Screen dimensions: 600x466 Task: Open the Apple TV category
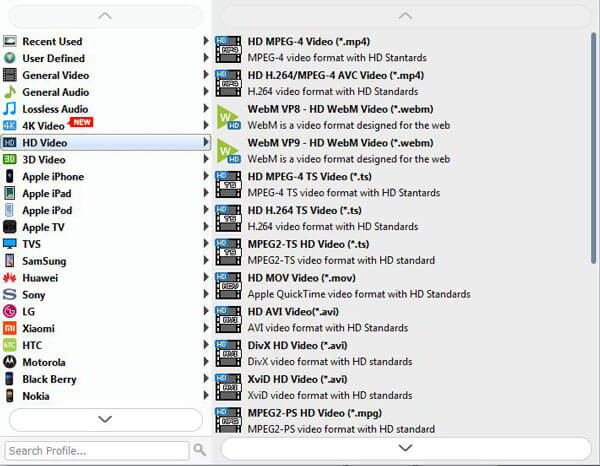pos(106,227)
